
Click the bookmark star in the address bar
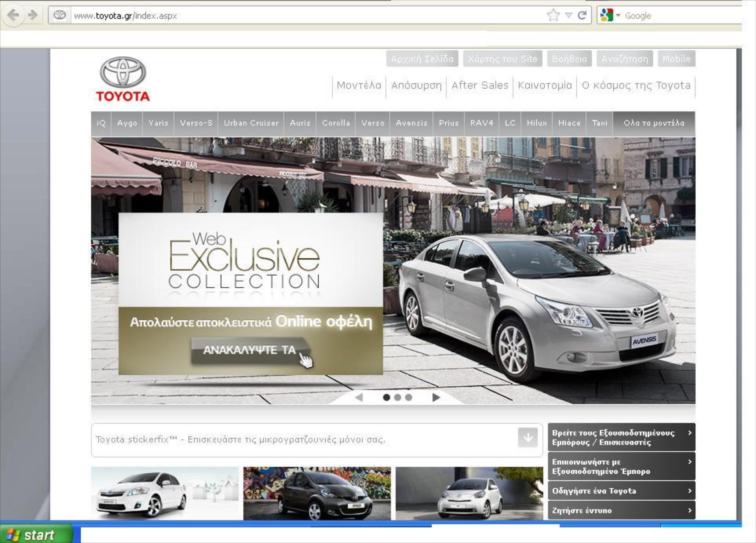553,15
